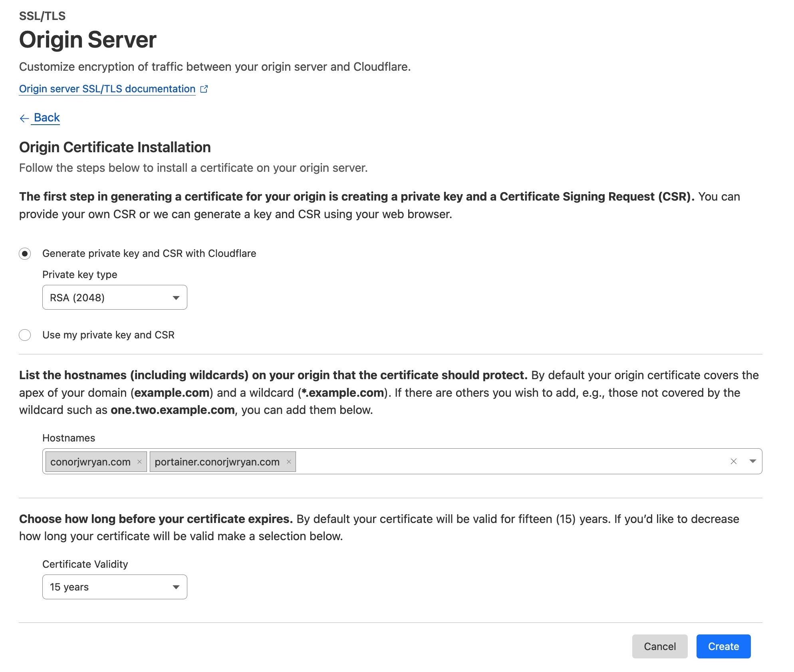Open the RSA (2048) key type selector

(114, 297)
